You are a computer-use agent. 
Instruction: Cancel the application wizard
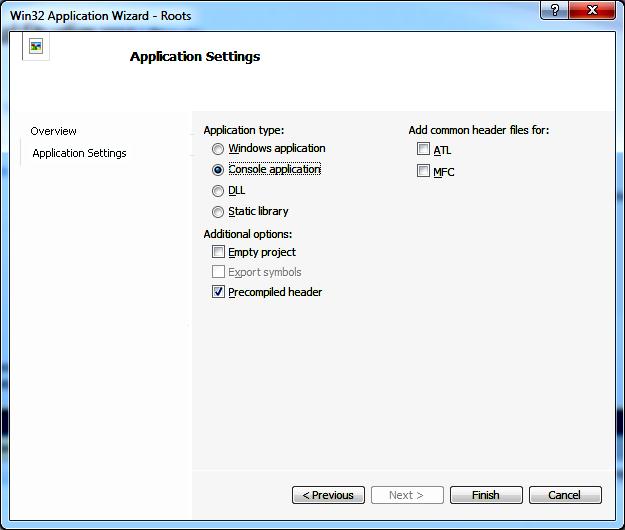565,495
